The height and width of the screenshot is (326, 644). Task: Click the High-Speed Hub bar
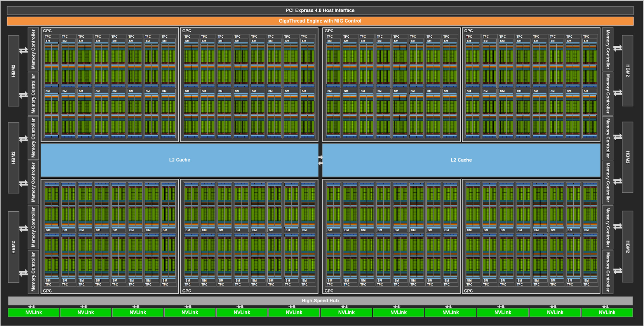(x=320, y=301)
